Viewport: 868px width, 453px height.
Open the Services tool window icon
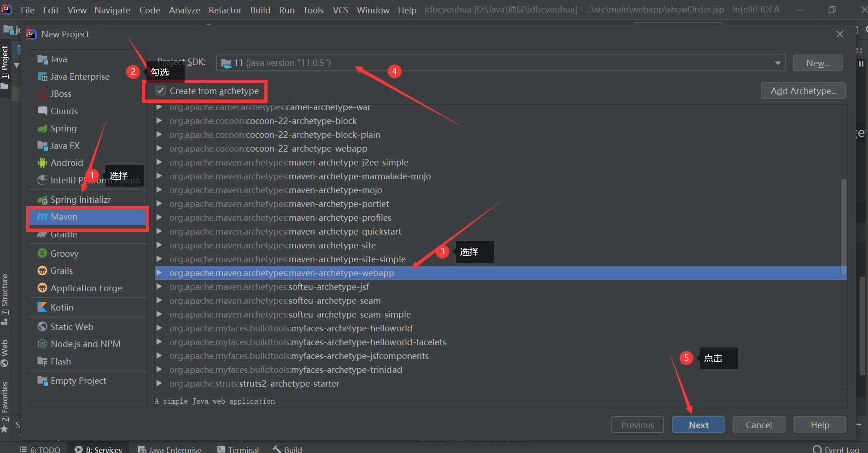pos(79,449)
